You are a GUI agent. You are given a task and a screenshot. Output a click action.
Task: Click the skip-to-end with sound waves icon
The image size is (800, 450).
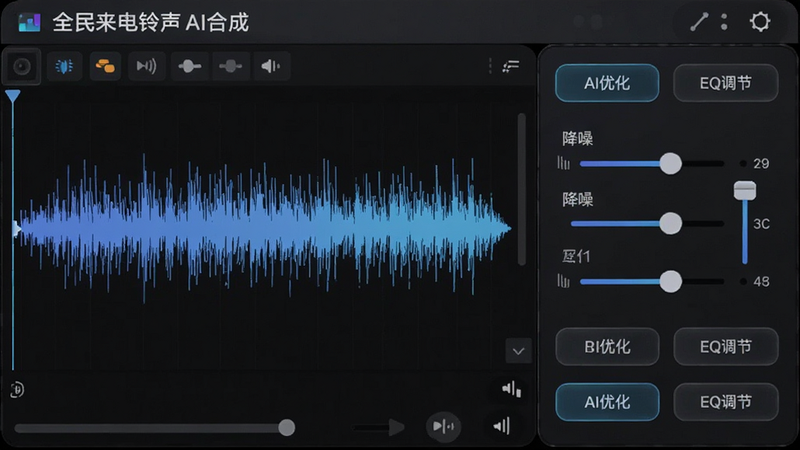tap(146, 66)
